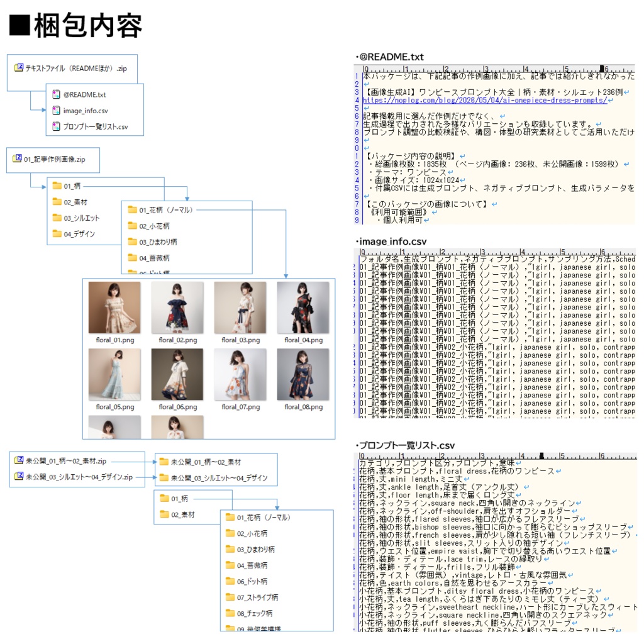Click the row 花柄,袖の形状,flared sleeves
Viewport: 644px width, 644px height.
(x=472, y=519)
